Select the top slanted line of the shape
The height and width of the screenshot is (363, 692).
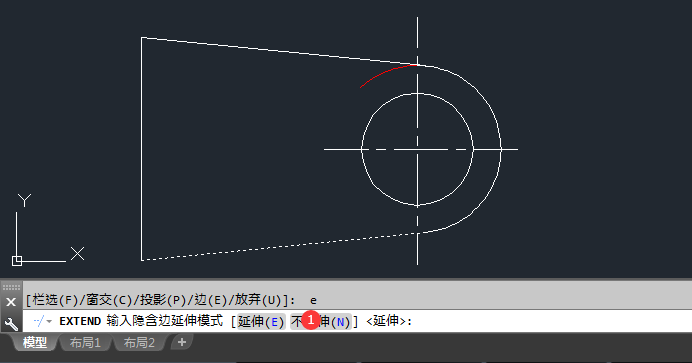point(278,52)
